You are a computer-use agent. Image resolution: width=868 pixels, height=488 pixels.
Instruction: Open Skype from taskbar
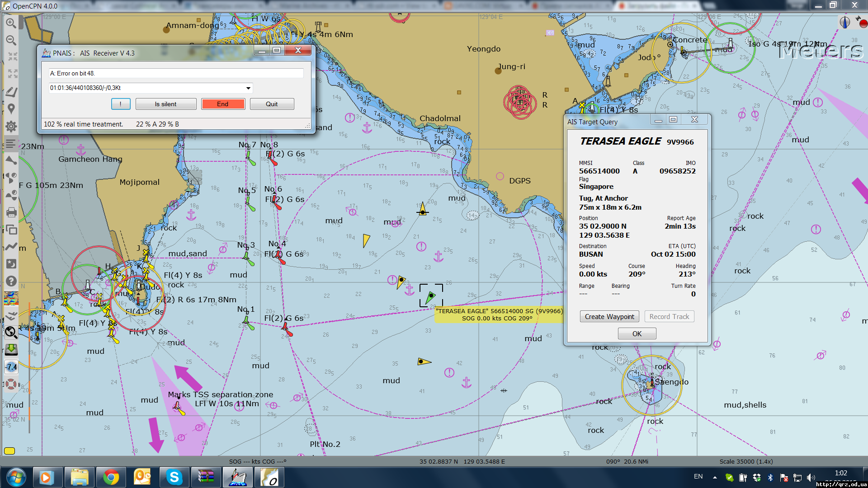(174, 477)
